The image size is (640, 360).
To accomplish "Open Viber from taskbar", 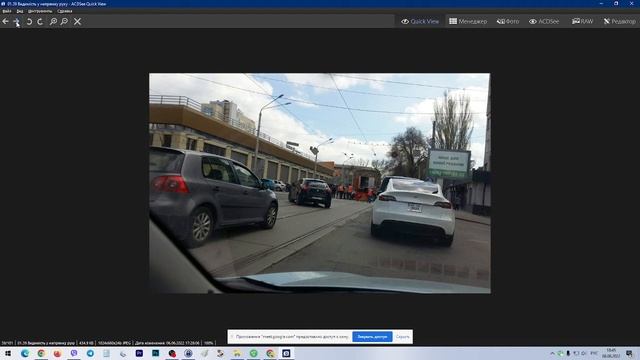I will pyautogui.click(x=74, y=353).
